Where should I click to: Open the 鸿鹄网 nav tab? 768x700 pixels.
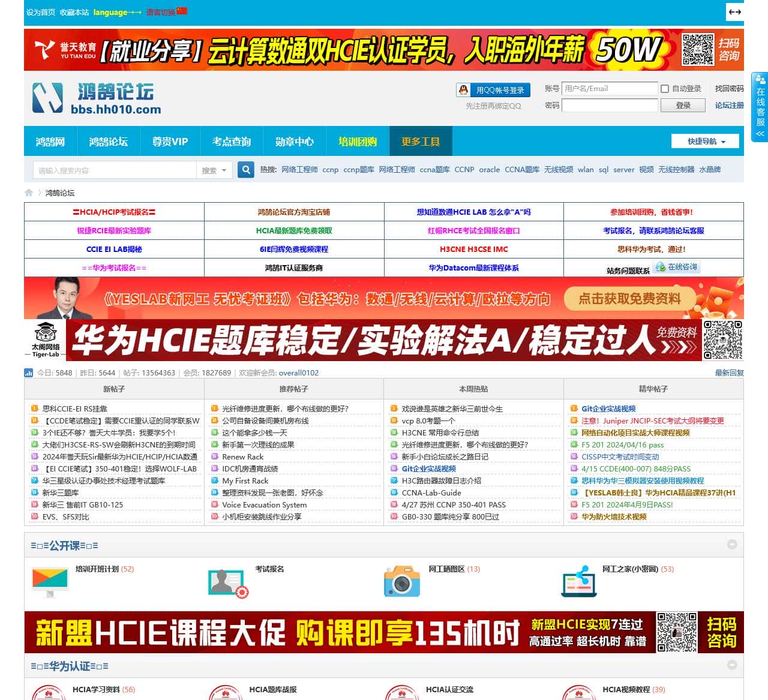pos(50,142)
